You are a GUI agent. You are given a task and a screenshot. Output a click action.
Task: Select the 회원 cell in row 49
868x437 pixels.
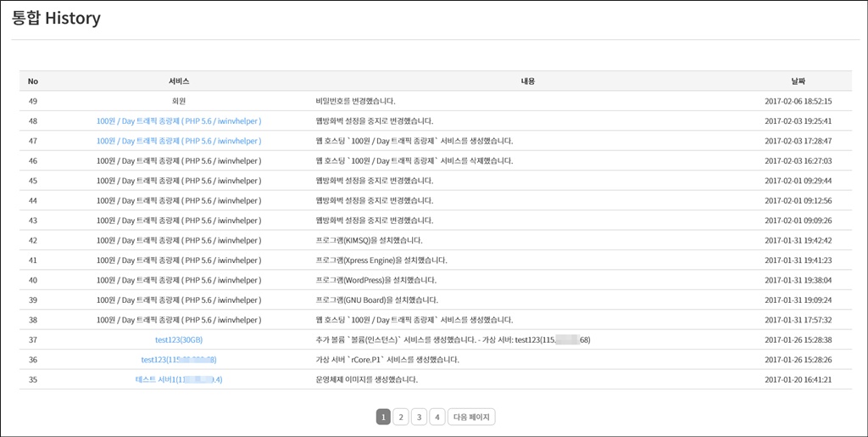coord(179,101)
